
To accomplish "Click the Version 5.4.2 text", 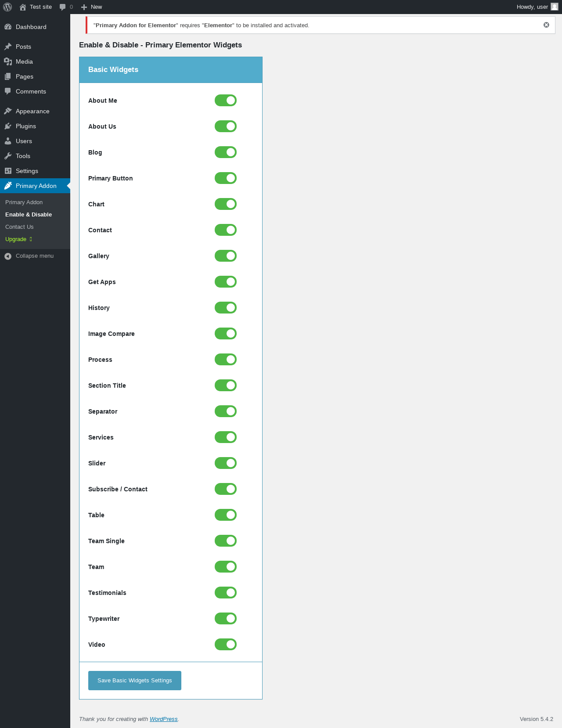I will pos(537,719).
